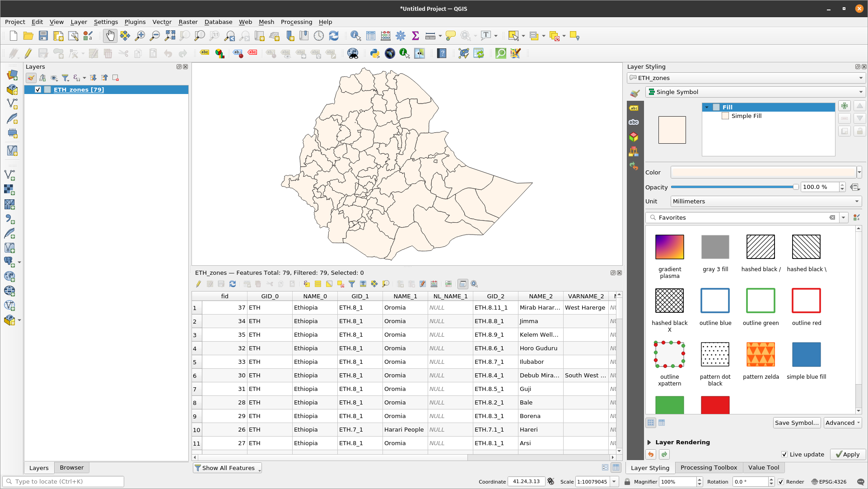Toggle the Live update checkbox
Image resolution: width=868 pixels, height=489 pixels.
point(784,455)
